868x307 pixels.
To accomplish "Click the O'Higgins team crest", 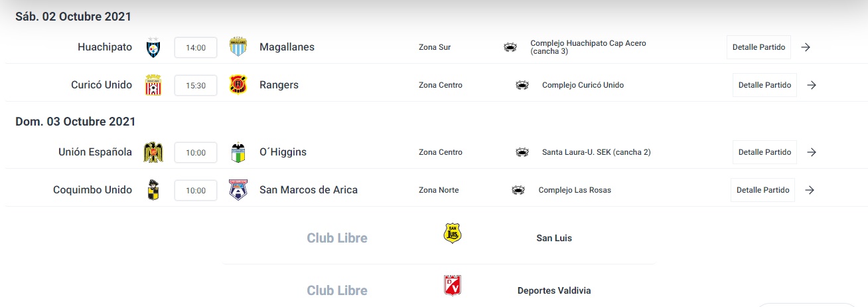I will pos(238,152).
